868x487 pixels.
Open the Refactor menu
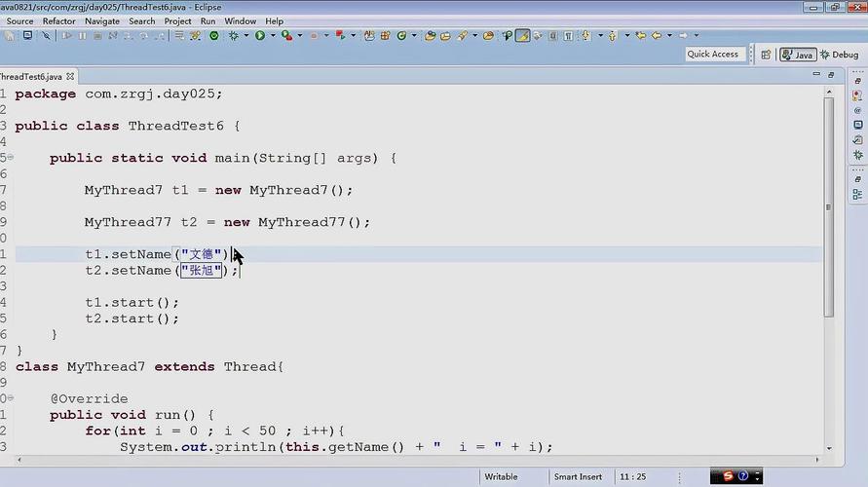click(58, 21)
